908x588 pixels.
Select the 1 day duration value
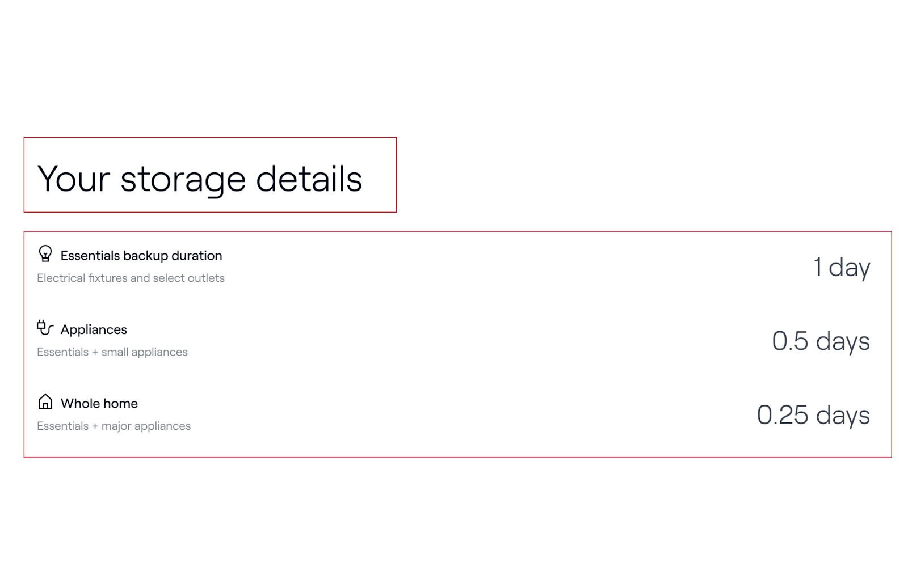point(842,267)
